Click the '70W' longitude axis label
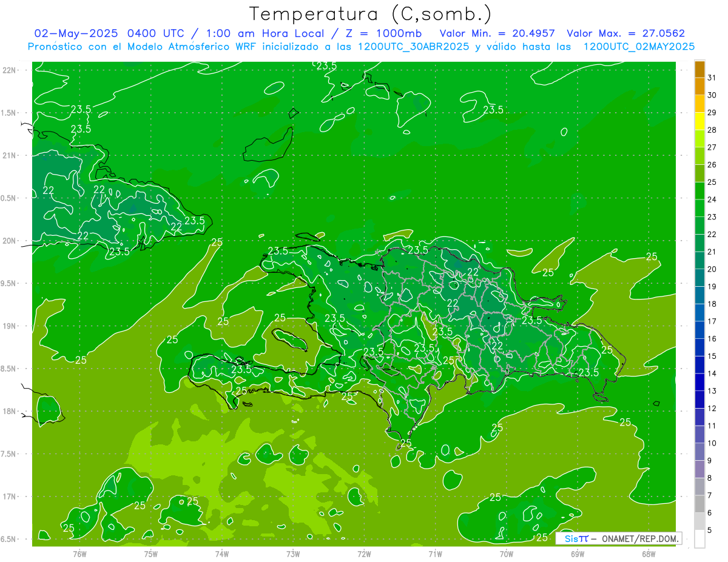This screenshot has height=562, width=728. click(x=507, y=554)
